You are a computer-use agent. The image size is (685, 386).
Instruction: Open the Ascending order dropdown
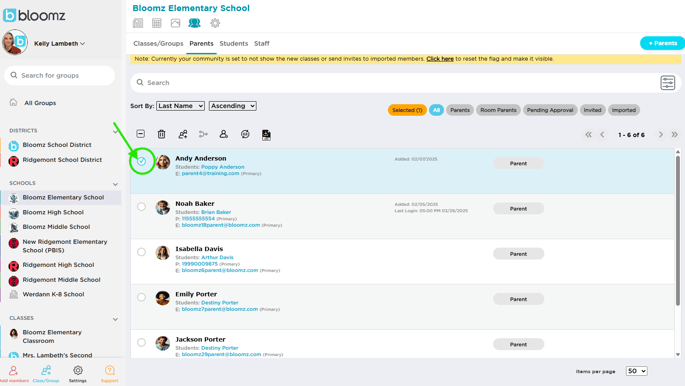(232, 106)
